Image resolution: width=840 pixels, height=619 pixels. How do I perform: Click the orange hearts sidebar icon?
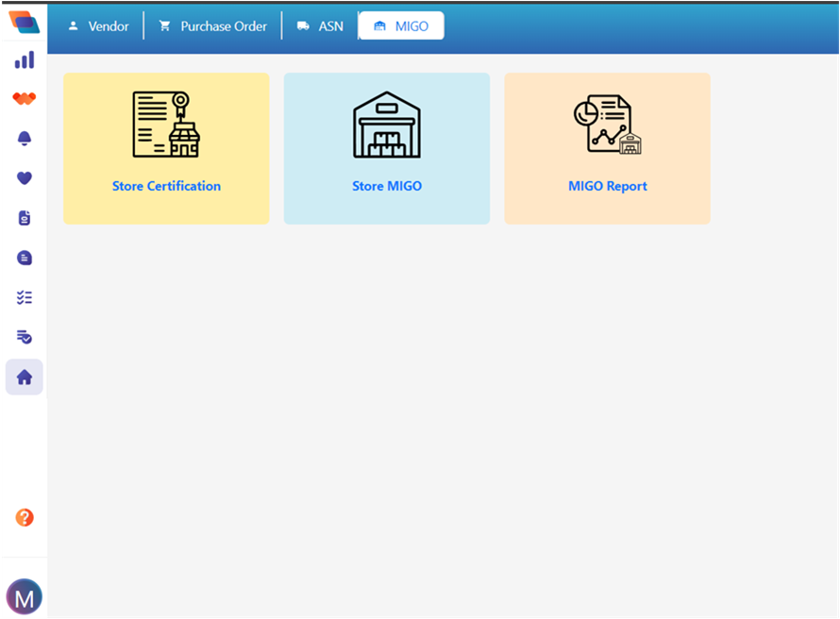(x=25, y=98)
